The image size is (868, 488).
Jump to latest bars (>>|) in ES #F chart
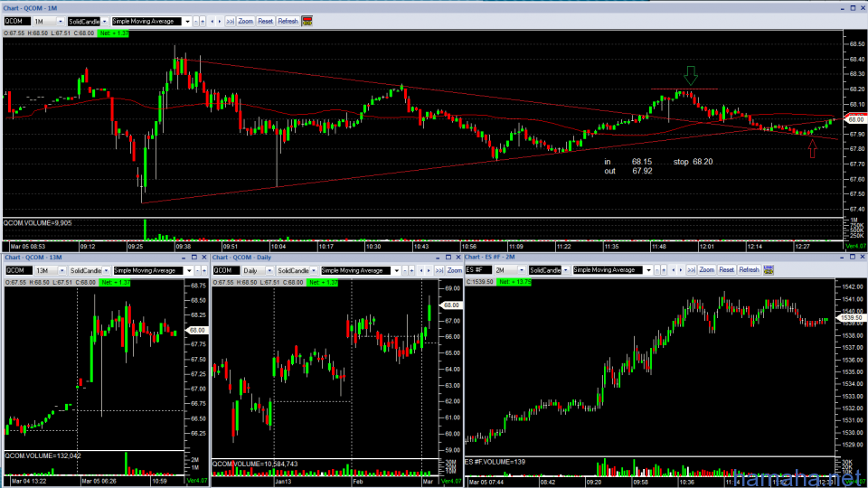click(692, 270)
